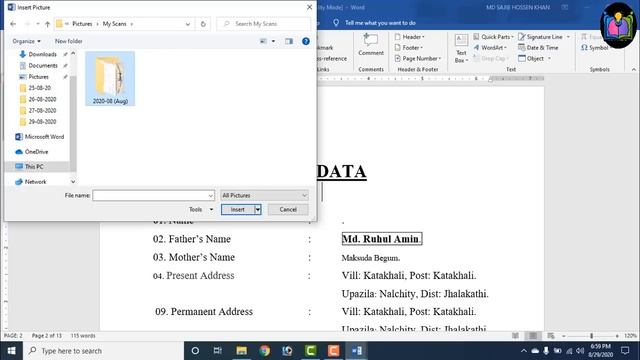The image size is (640, 360).
Task: Click the word count in status bar
Action: click(x=83, y=336)
